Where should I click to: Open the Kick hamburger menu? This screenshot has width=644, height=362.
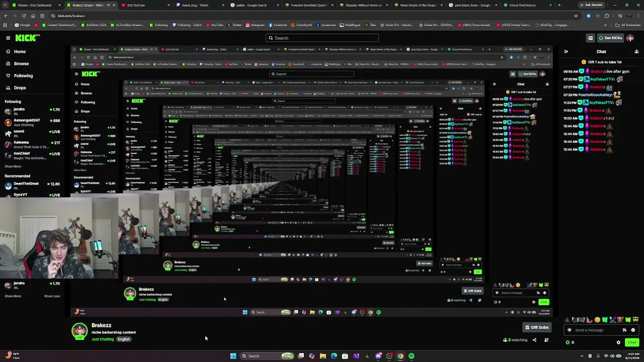point(8,38)
